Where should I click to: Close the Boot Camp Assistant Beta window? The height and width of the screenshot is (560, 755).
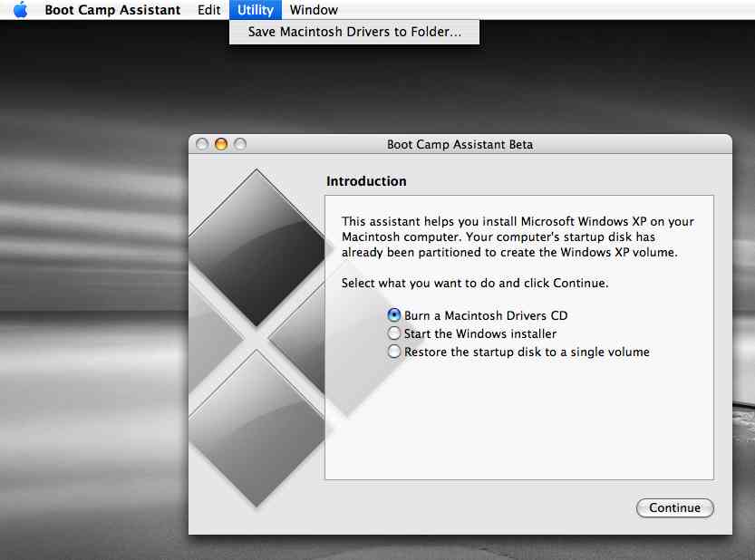pyautogui.click(x=202, y=144)
